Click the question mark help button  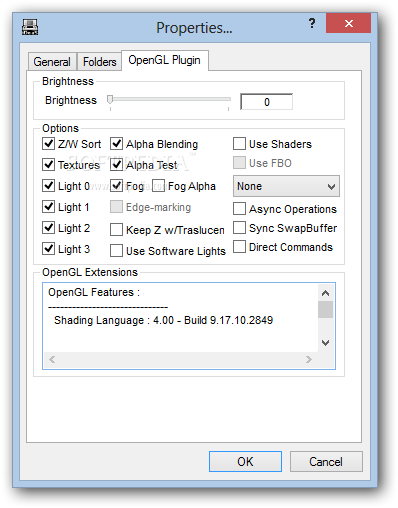click(312, 23)
